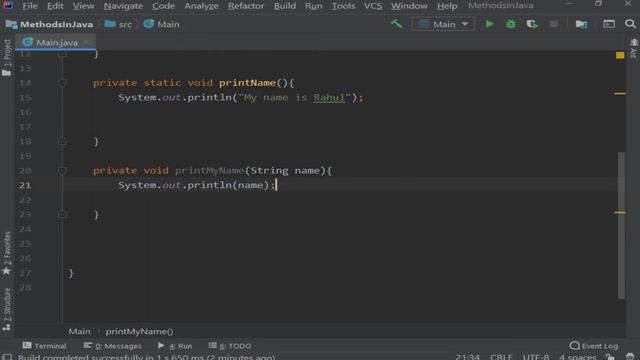The image size is (640, 360).
Task: Click the window icon left of search
Action: tap(609, 24)
